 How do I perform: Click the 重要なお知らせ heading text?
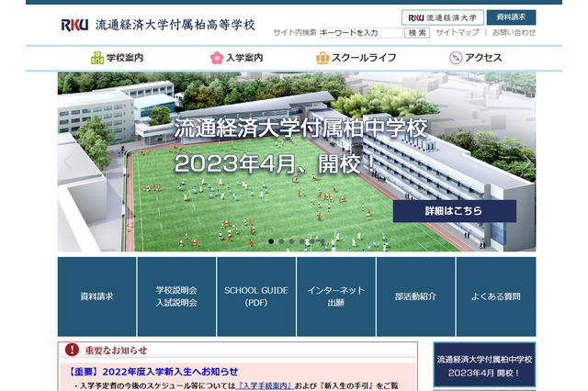[x=116, y=351]
